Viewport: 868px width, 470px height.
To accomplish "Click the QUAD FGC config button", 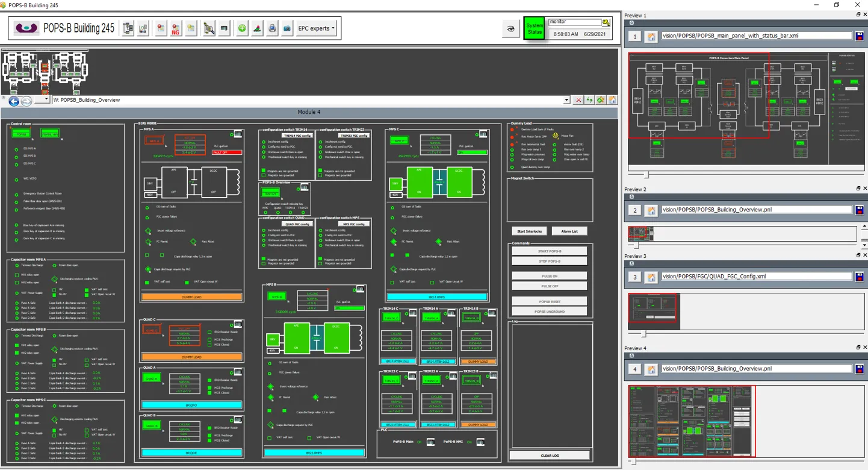I will tap(297, 224).
